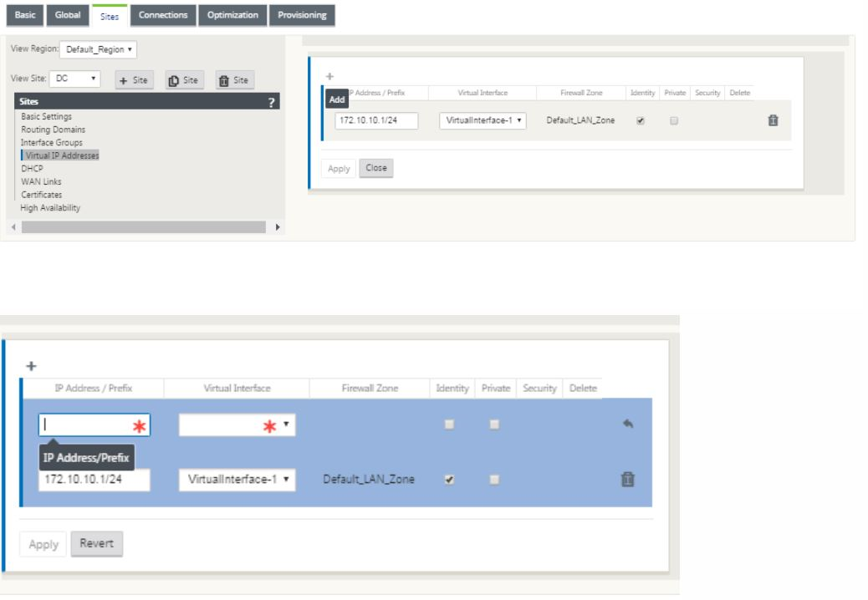Select the Sites tab

[110, 16]
